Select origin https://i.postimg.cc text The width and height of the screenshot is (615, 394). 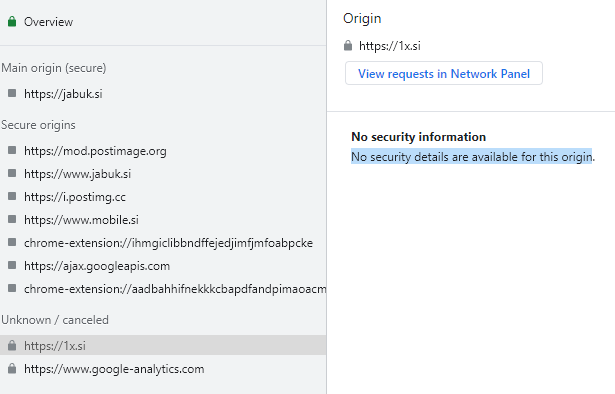pyautogui.click(x=75, y=197)
